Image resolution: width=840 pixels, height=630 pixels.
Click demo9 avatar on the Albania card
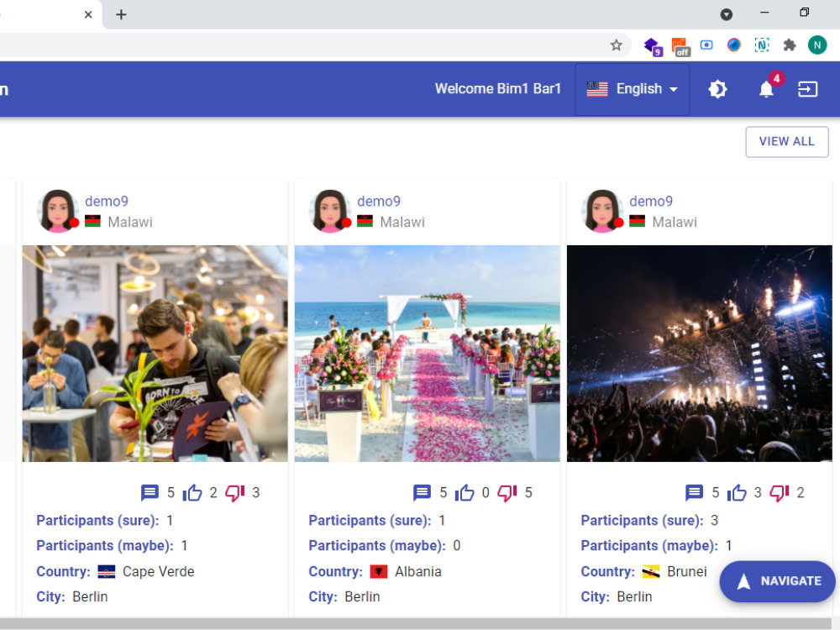pos(330,211)
